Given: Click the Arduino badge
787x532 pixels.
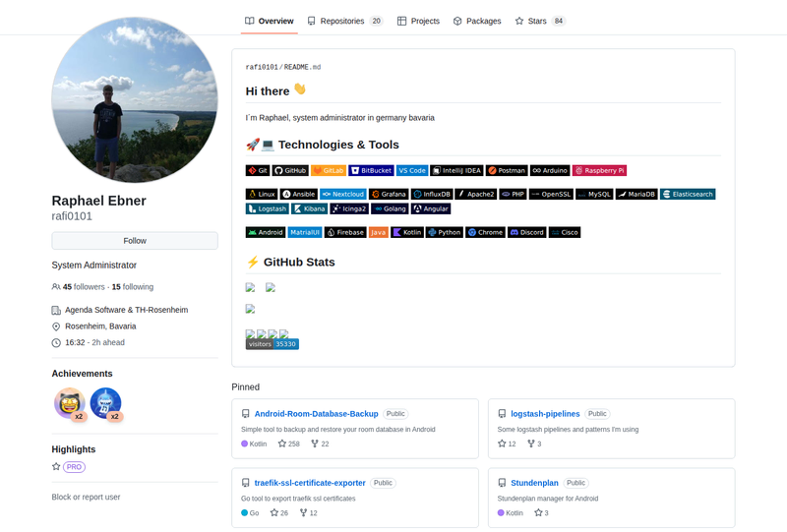Looking at the screenshot, I should (550, 171).
